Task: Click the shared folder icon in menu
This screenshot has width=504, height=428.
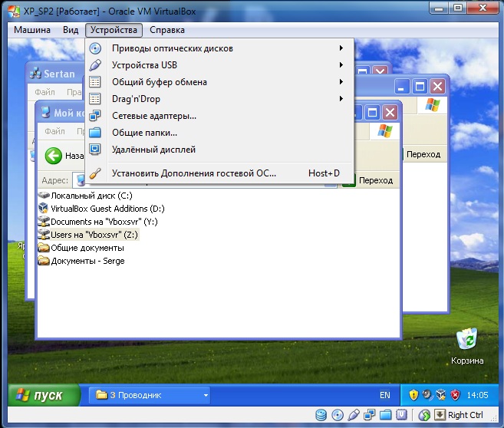Action: 95,133
